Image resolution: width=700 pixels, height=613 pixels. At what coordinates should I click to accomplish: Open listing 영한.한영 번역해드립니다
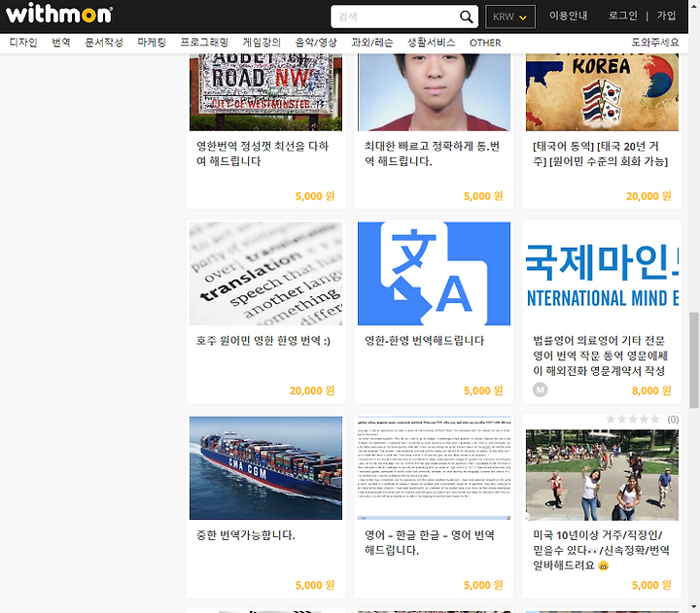click(x=425, y=341)
